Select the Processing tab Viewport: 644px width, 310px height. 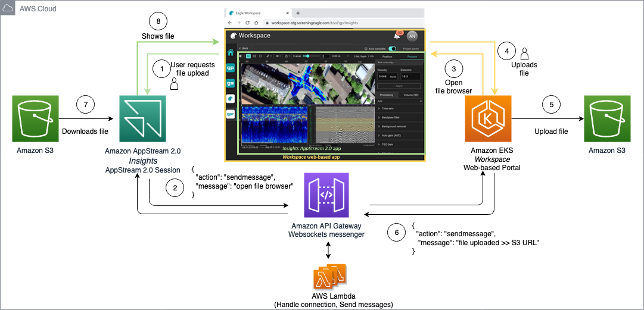click(387, 95)
